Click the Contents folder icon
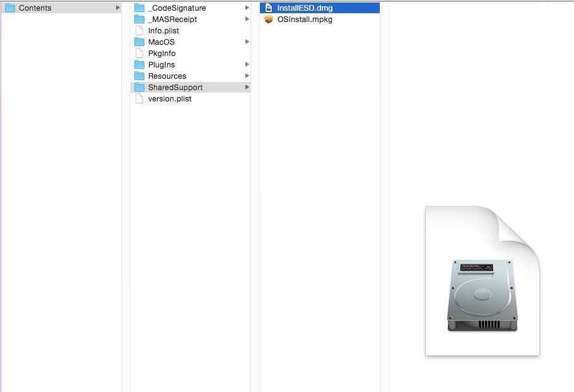 click(10, 8)
